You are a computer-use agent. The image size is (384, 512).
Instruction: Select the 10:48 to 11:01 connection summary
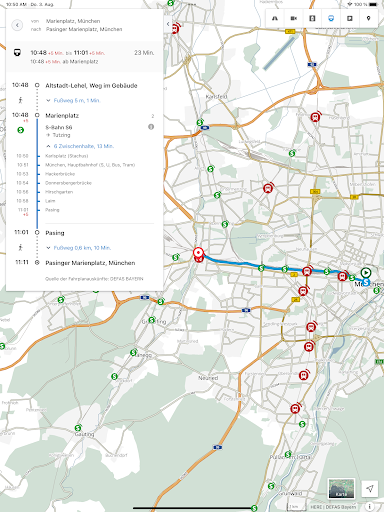pyautogui.click(x=85, y=57)
